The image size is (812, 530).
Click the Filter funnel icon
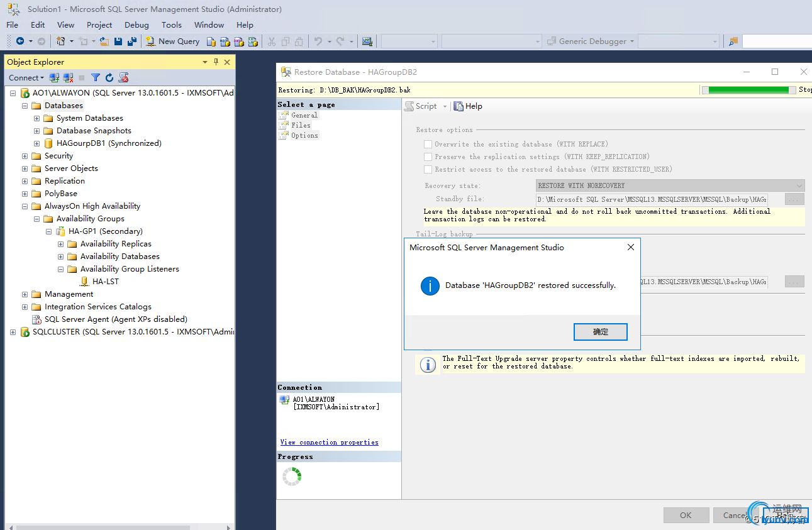[x=96, y=77]
